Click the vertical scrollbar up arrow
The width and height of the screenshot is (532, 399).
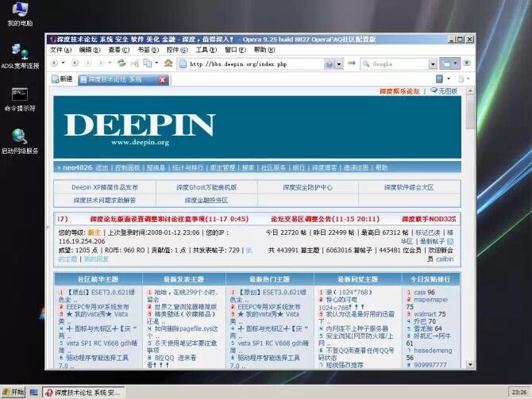click(470, 91)
